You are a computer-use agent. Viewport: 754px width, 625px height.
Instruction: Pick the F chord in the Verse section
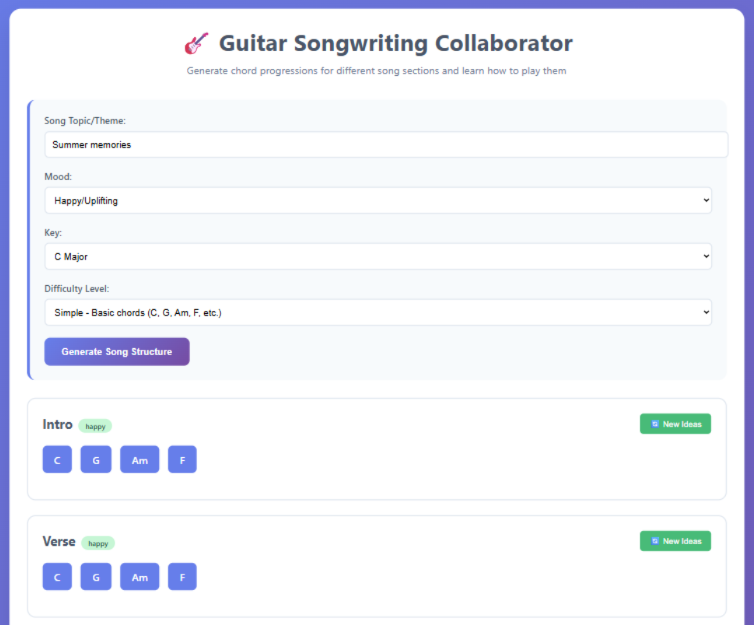pos(182,577)
